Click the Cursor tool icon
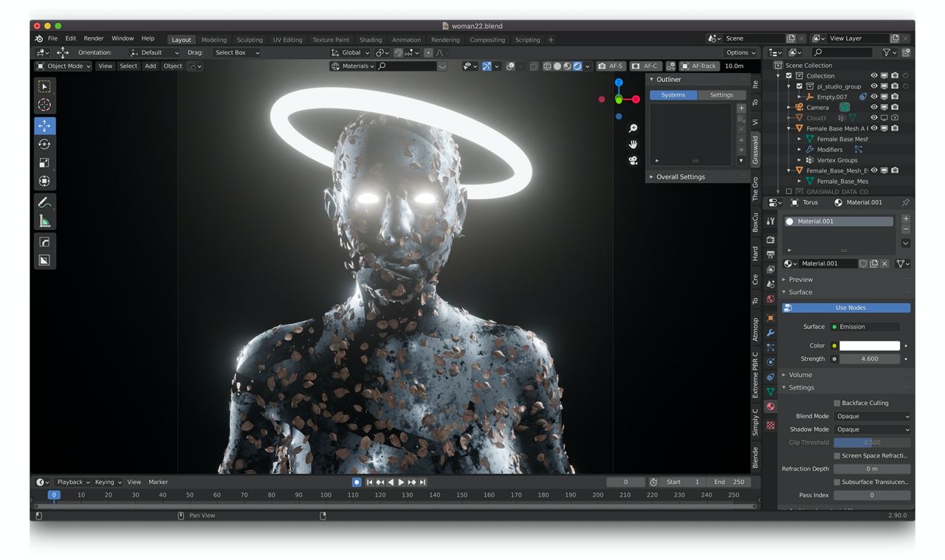The width and height of the screenshot is (945, 560). click(x=44, y=105)
